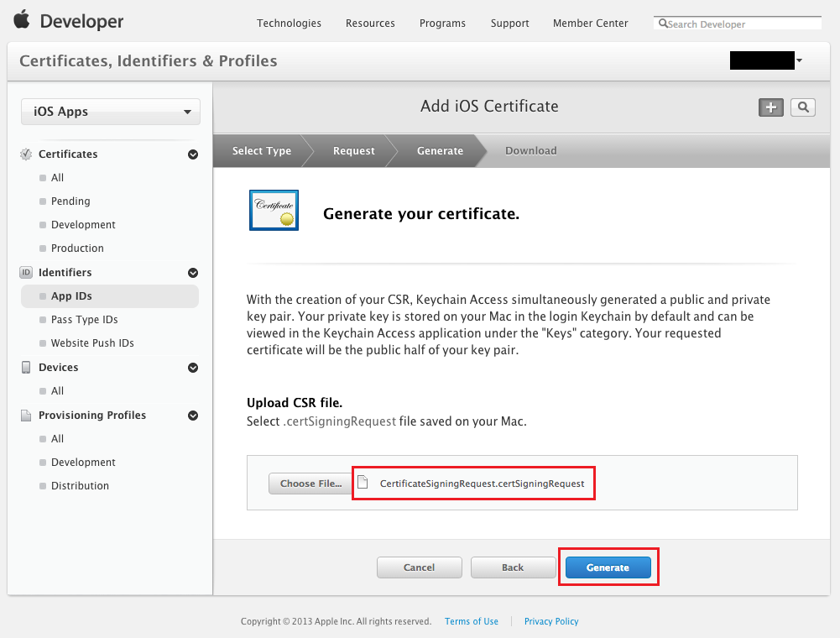Click the search magnifier in Search Developer field
The image size is (840, 638).
[663, 24]
